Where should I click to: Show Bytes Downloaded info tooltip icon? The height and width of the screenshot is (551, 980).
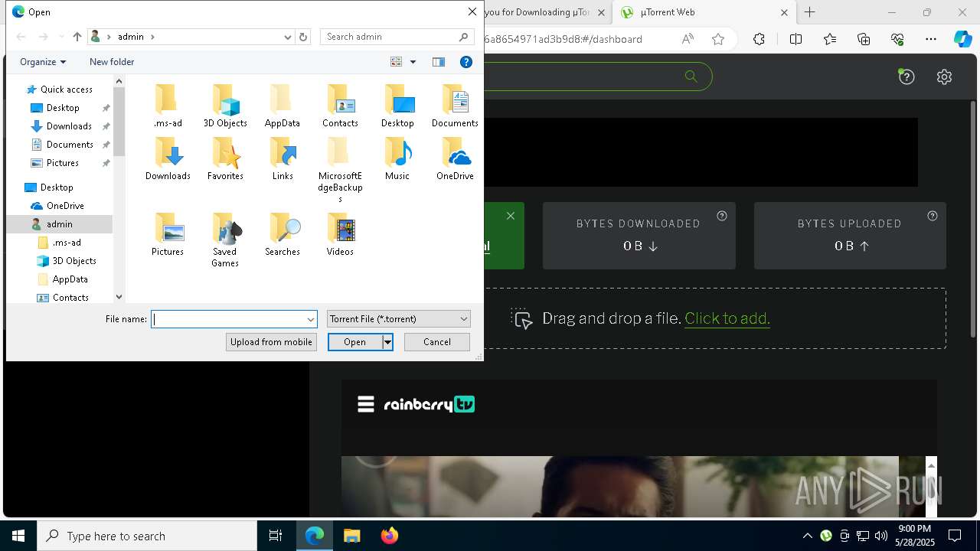(x=721, y=216)
